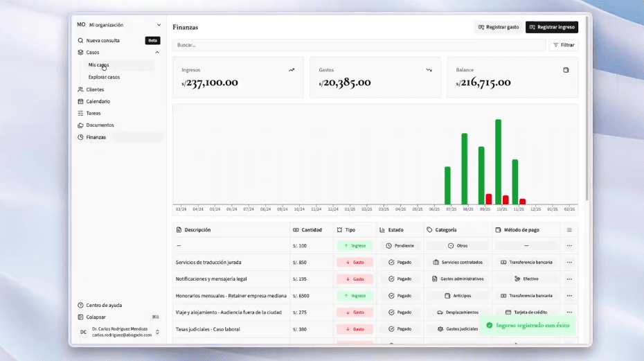Collapse the Casos section chevron
The image size is (644, 361).
[x=157, y=53]
